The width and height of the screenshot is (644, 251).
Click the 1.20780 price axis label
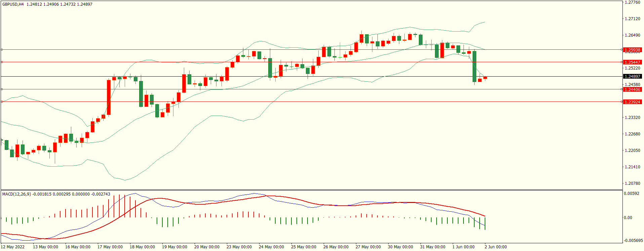click(x=632, y=183)
